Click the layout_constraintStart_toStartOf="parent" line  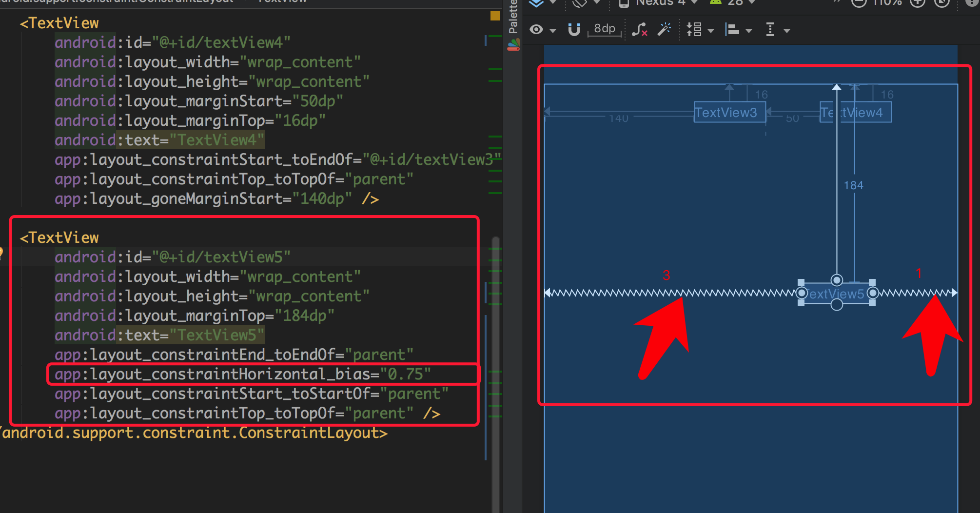(252, 394)
